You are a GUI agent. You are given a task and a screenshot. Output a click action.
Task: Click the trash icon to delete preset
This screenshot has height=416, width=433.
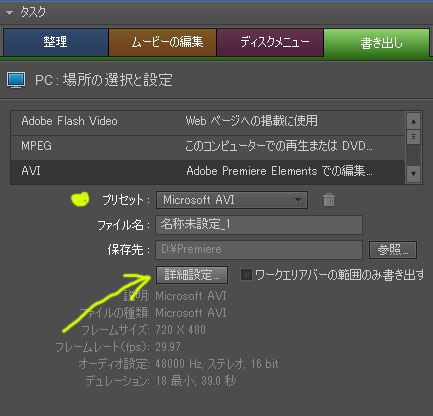pos(329,200)
